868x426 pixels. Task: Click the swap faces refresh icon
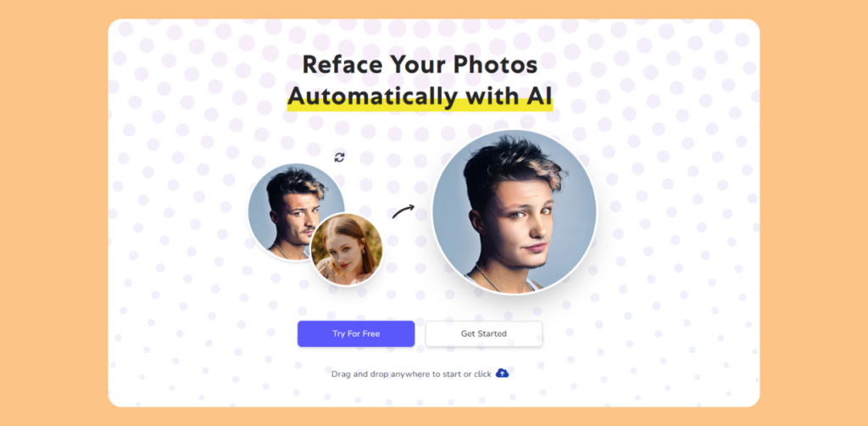pos(339,157)
